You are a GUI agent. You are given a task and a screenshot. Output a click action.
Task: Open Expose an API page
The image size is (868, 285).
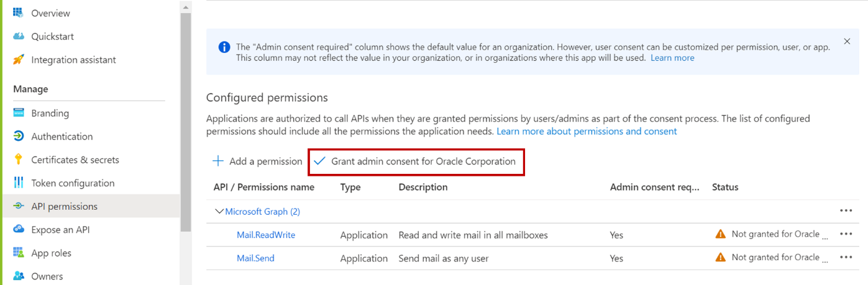[60, 230]
